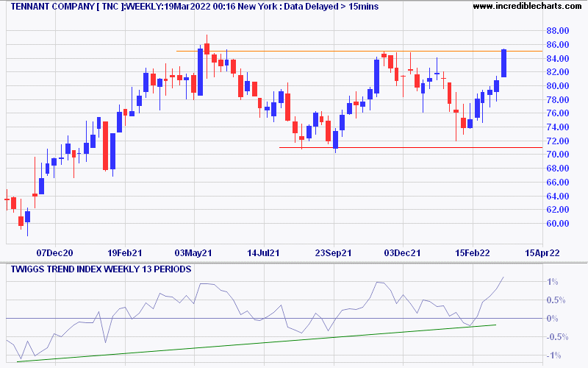
Task: Click the 86.00 price axis label
Action: pyautogui.click(x=557, y=45)
